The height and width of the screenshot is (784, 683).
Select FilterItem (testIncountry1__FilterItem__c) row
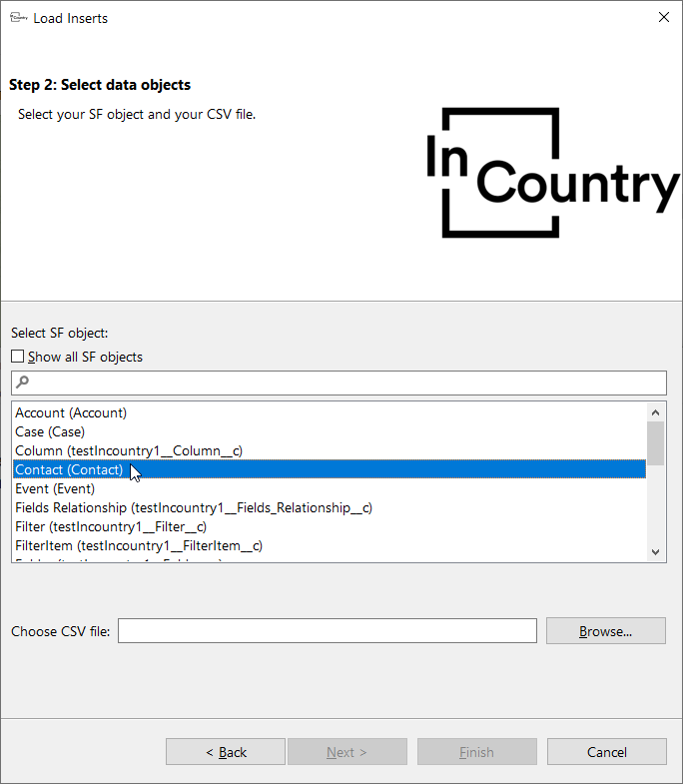click(x=329, y=546)
